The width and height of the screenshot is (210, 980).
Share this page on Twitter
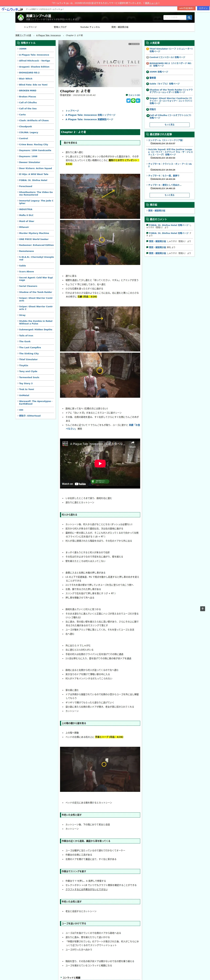pyautogui.click(x=128, y=100)
